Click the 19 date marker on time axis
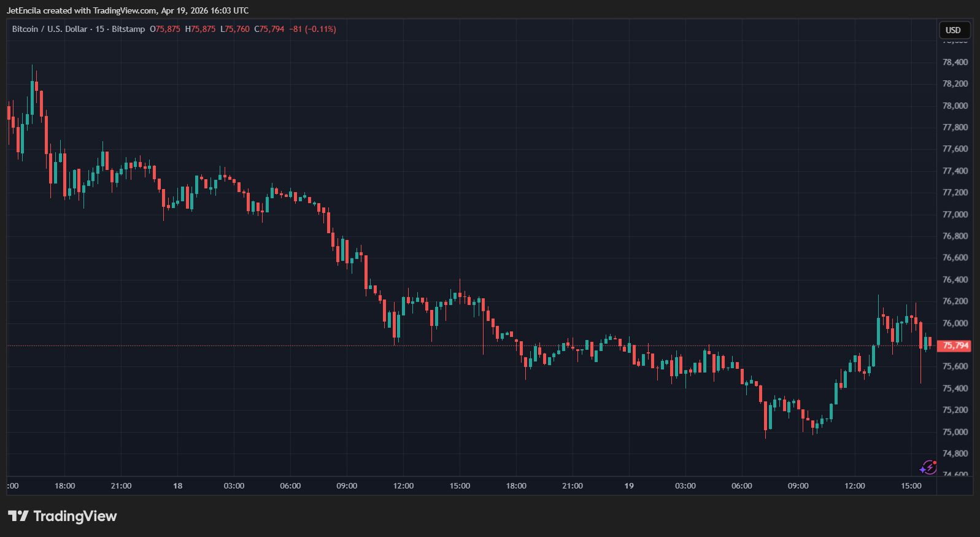 click(629, 485)
